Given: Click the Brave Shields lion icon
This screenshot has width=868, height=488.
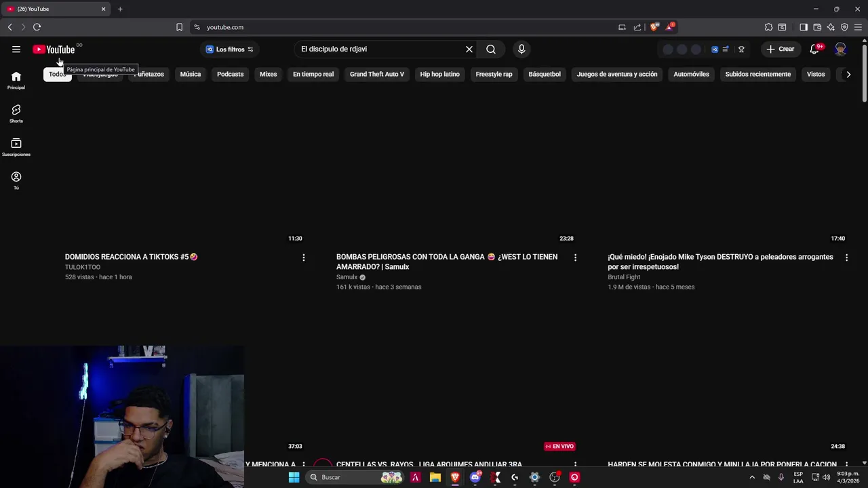Looking at the screenshot, I should click(x=654, y=27).
